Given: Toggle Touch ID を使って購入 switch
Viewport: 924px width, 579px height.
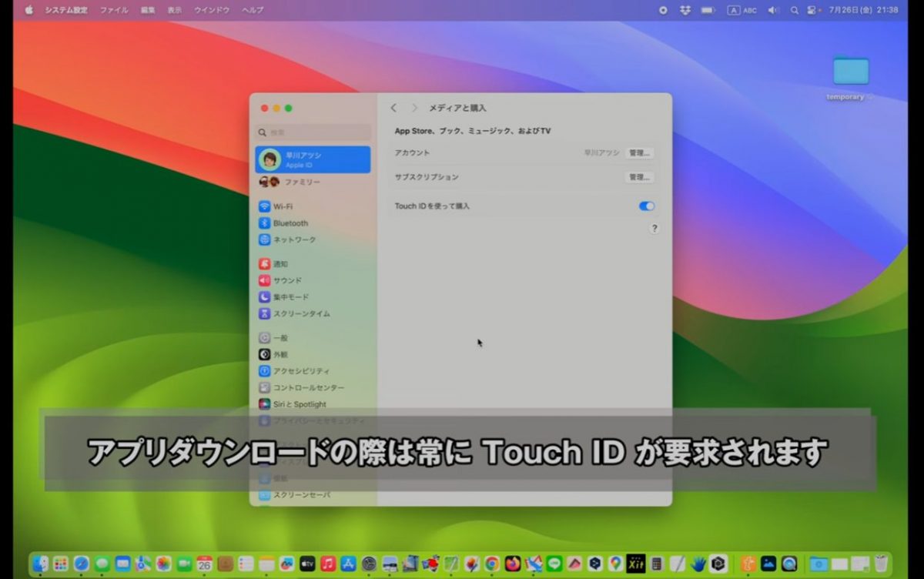Looking at the screenshot, I should pos(647,206).
